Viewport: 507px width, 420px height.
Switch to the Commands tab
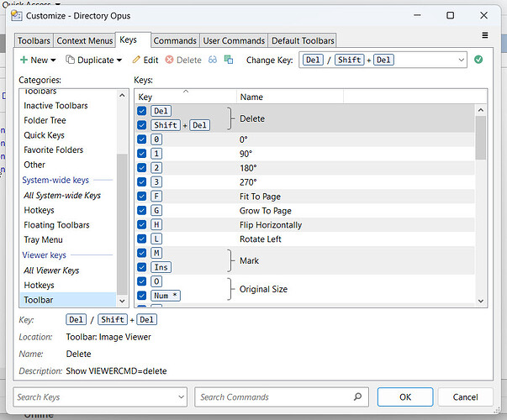click(x=175, y=40)
